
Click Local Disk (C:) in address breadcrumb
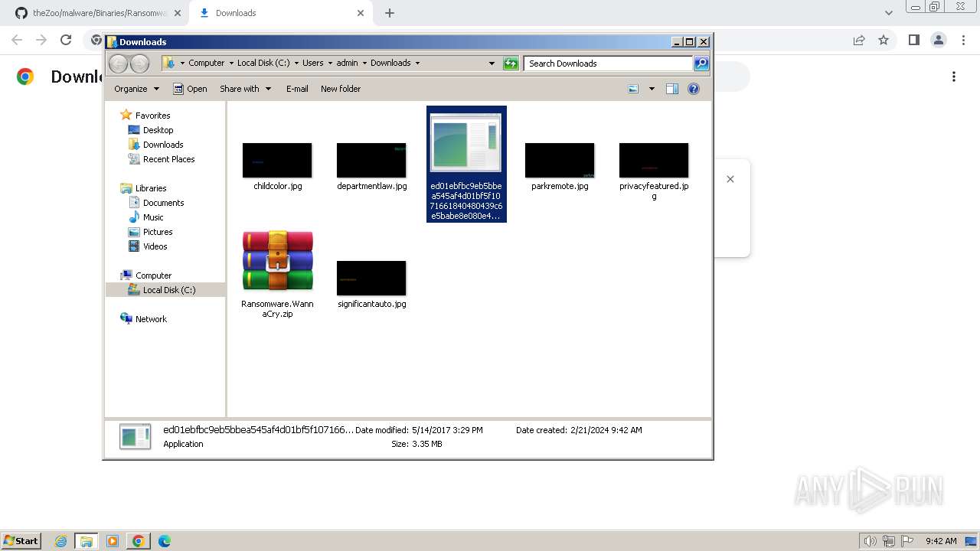[x=263, y=64]
